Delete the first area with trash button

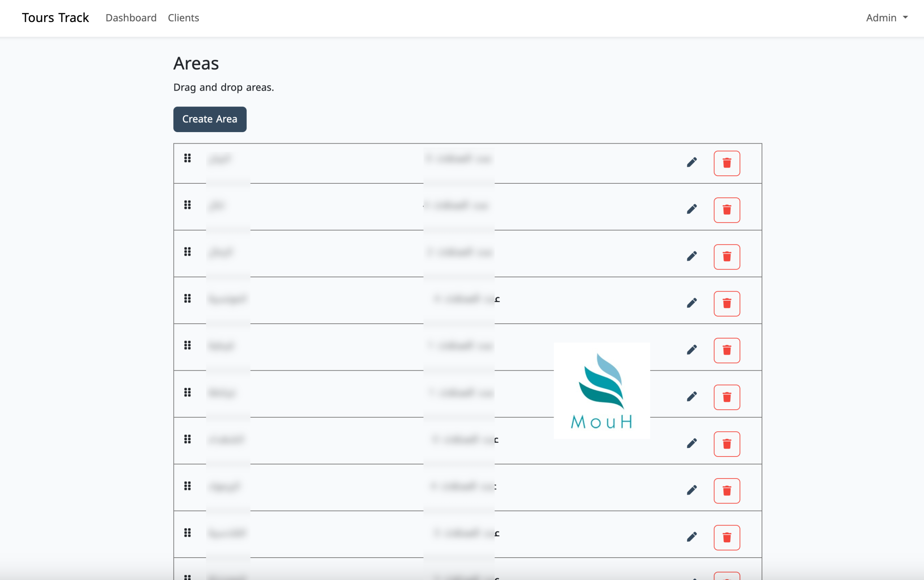pos(727,163)
